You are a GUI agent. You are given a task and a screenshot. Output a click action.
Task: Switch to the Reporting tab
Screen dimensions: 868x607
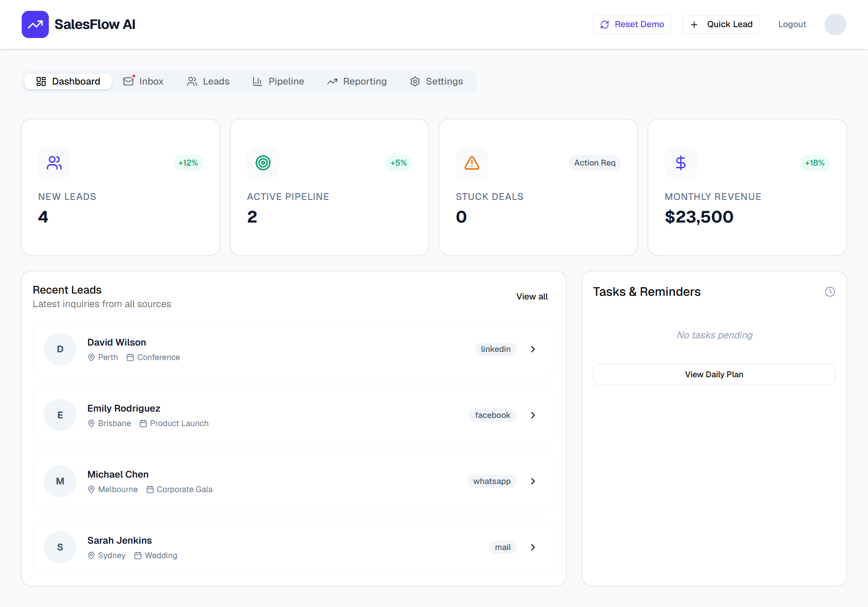pos(357,81)
